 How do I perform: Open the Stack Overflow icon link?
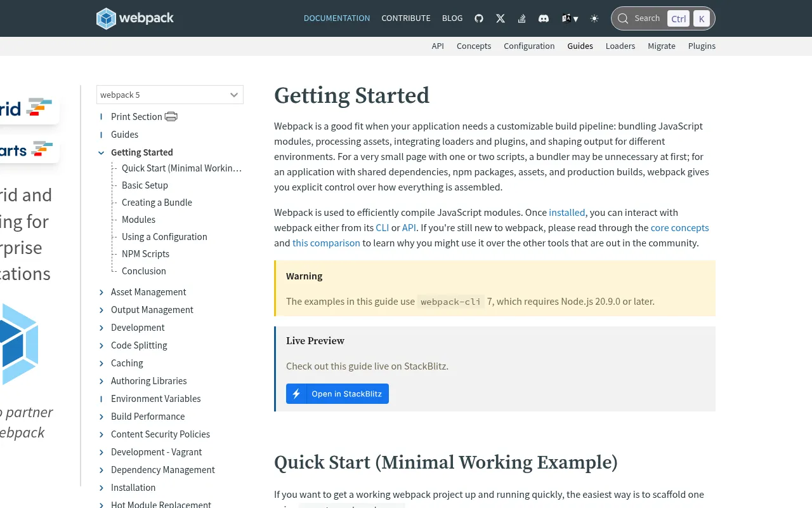[521, 18]
